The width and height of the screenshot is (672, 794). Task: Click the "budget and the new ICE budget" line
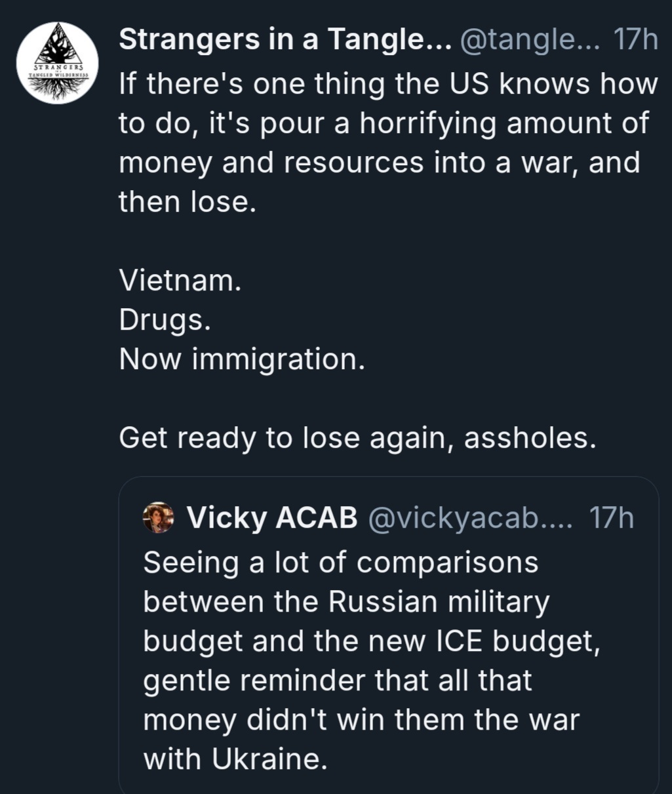pos(371,641)
